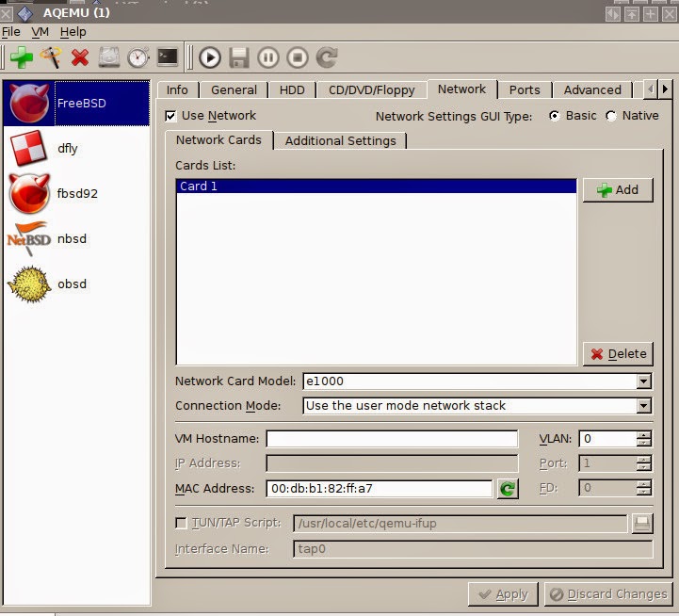Expand the Network Card Model dropdown
This screenshot has height=616, width=679.
643,381
